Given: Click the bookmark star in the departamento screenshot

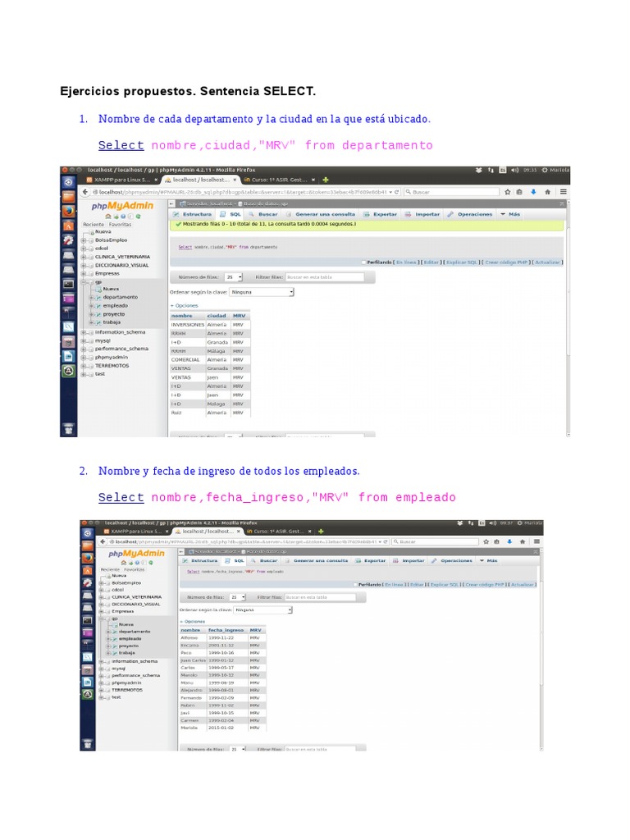Looking at the screenshot, I should point(507,192).
